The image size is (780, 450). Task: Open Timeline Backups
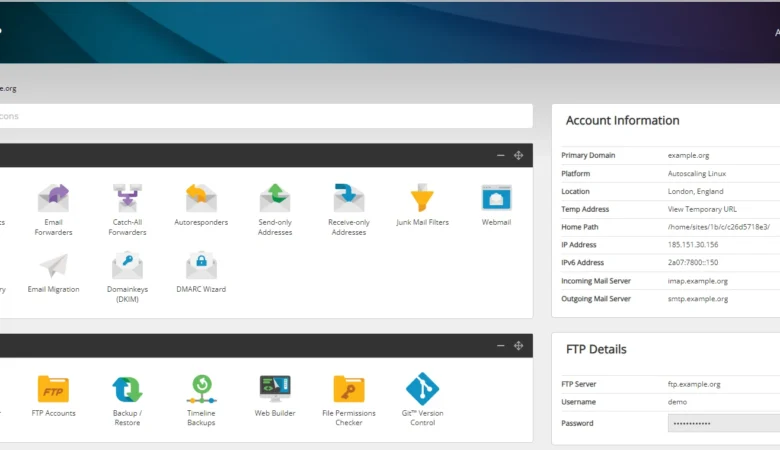click(201, 389)
